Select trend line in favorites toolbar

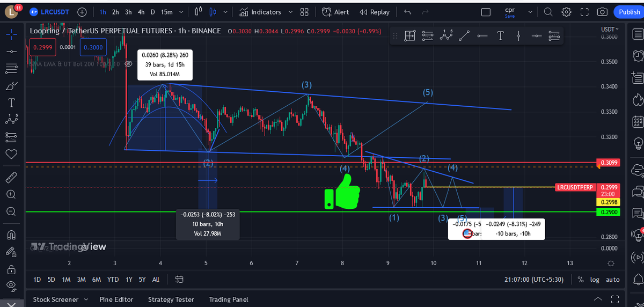pos(464,36)
